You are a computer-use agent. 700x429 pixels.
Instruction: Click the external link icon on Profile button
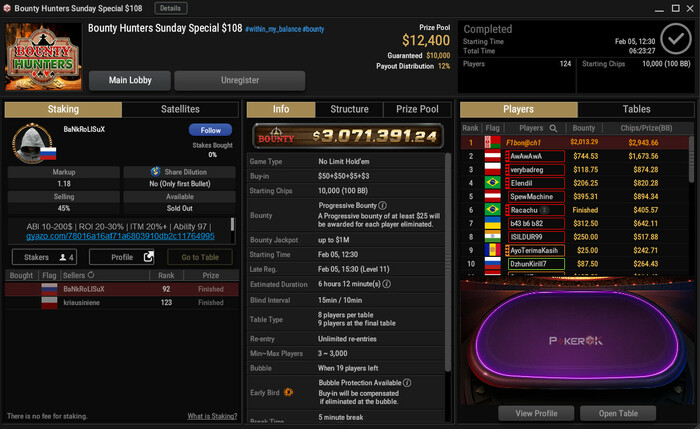click(148, 257)
